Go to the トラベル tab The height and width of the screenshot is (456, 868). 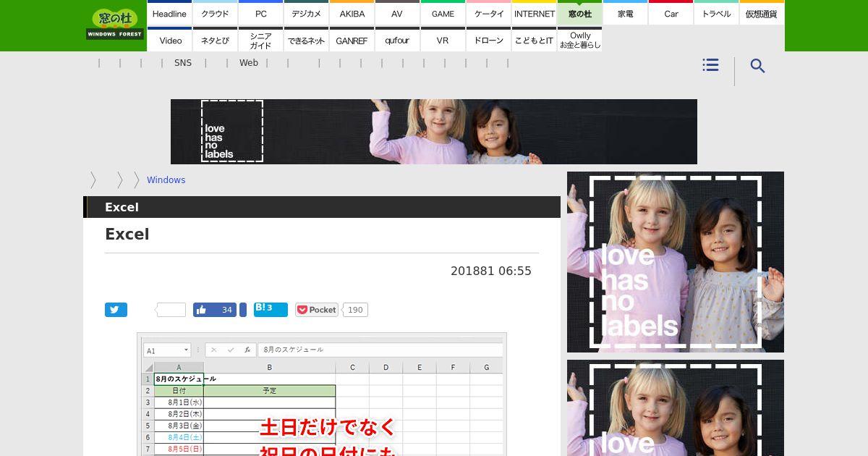(x=716, y=13)
